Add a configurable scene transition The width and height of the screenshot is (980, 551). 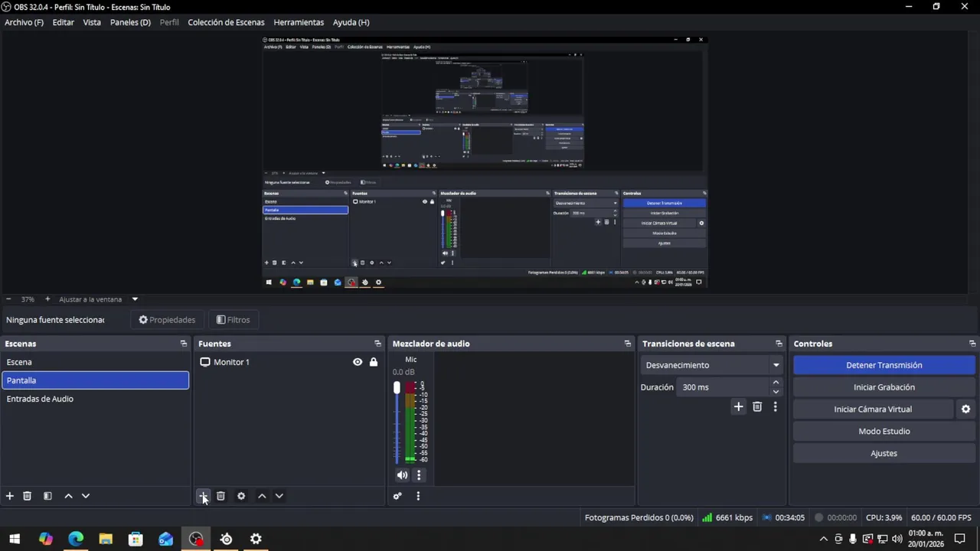pos(738,407)
